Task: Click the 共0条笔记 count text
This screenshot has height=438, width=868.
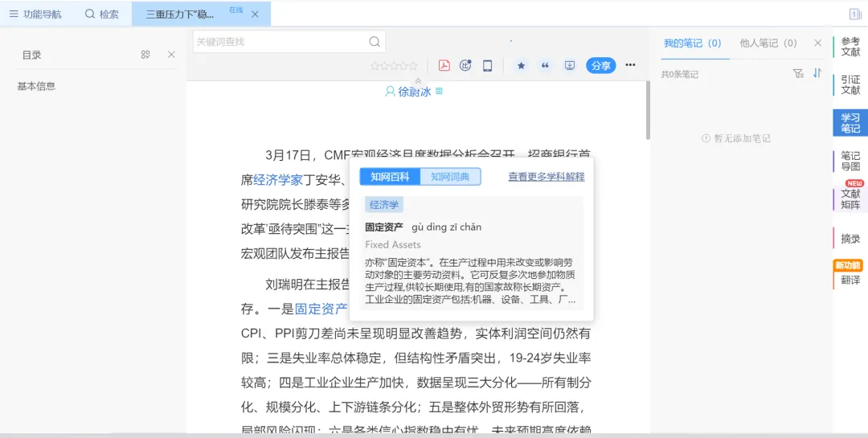Action: click(x=679, y=74)
